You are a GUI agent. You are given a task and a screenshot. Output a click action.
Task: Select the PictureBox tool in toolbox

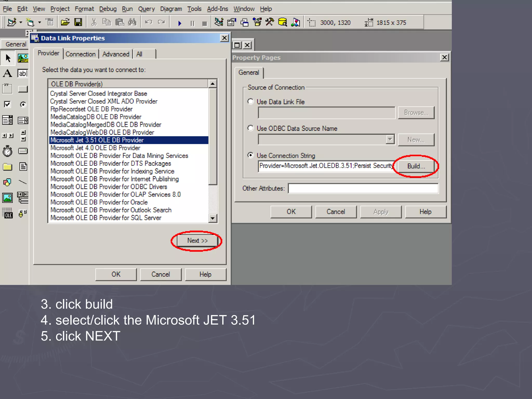tap(23, 58)
